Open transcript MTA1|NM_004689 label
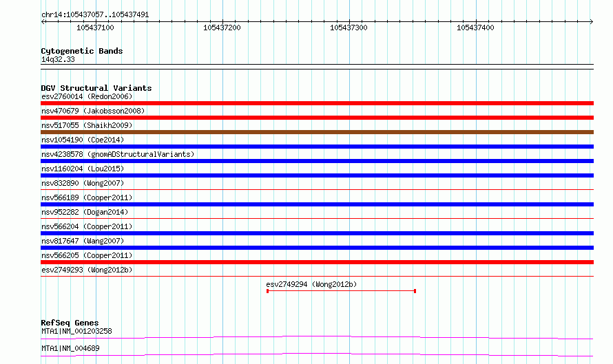This screenshot has height=364, width=613. pyautogui.click(x=70, y=348)
